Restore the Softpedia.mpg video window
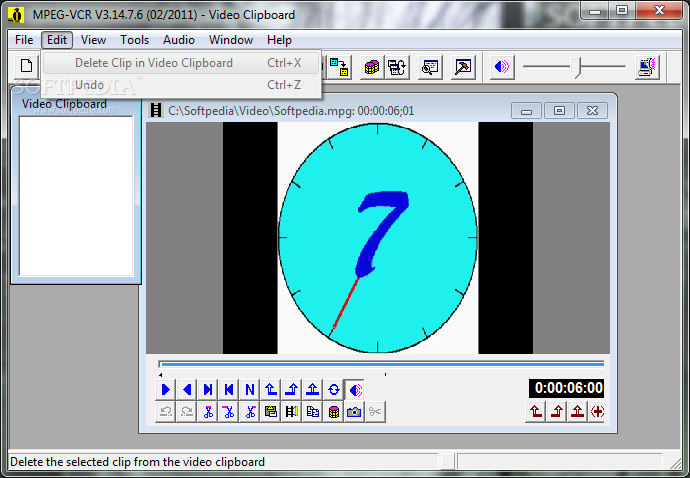Screen dimensions: 690x478 click(x=559, y=110)
